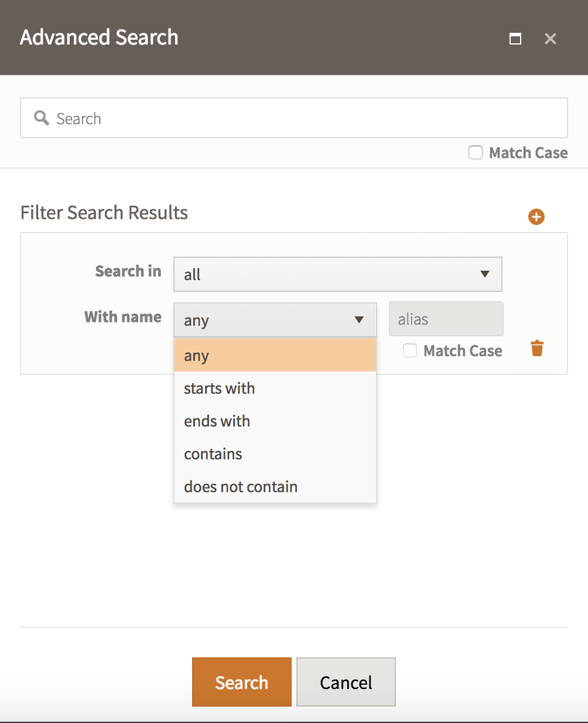Click the Cancel button

pyautogui.click(x=346, y=682)
